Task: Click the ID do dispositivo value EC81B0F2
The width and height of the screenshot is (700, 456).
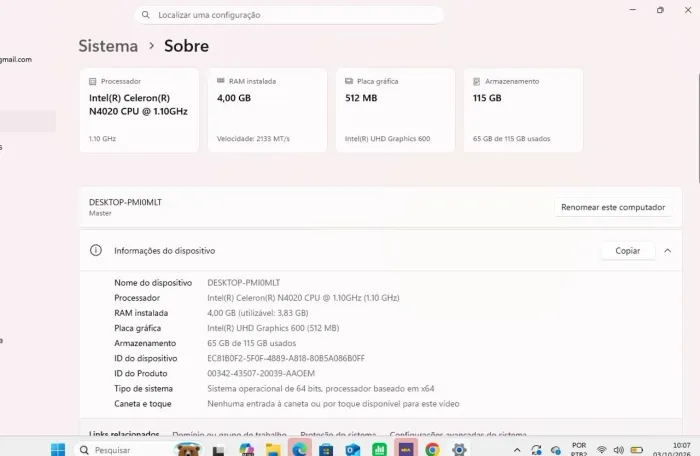Action: click(x=286, y=358)
